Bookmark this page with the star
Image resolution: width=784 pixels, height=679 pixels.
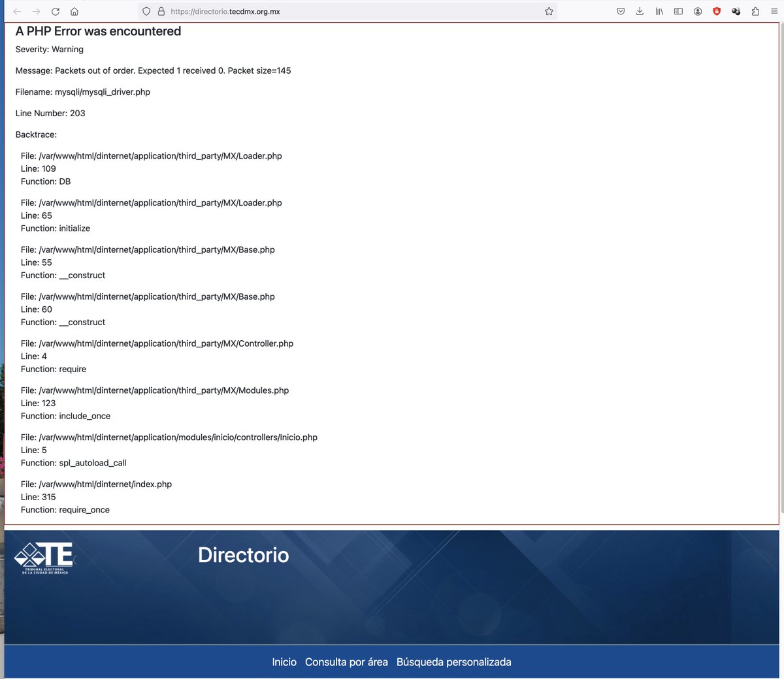click(x=549, y=11)
